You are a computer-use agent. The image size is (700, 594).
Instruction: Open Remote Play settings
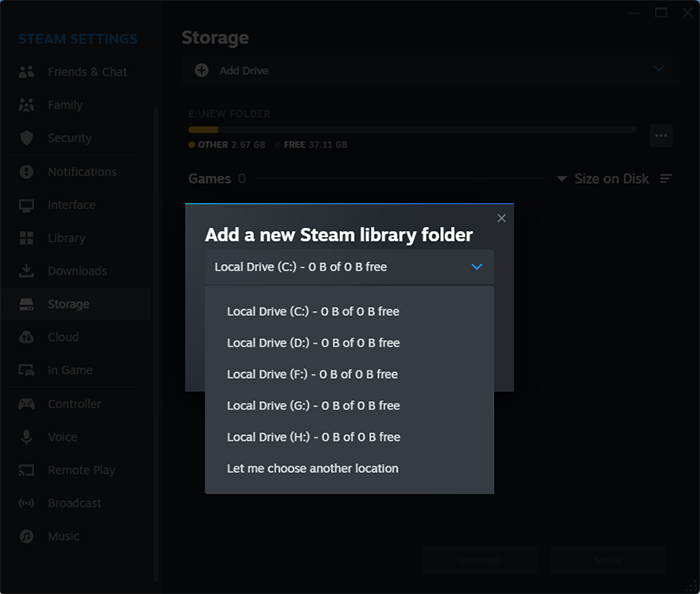click(76, 470)
